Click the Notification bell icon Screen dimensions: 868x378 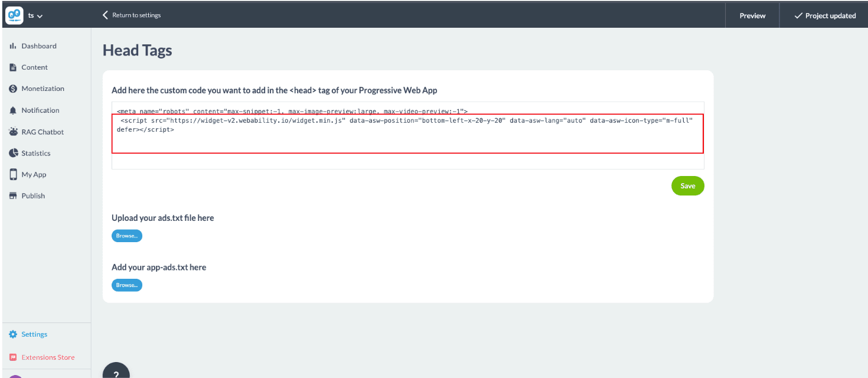(x=13, y=110)
